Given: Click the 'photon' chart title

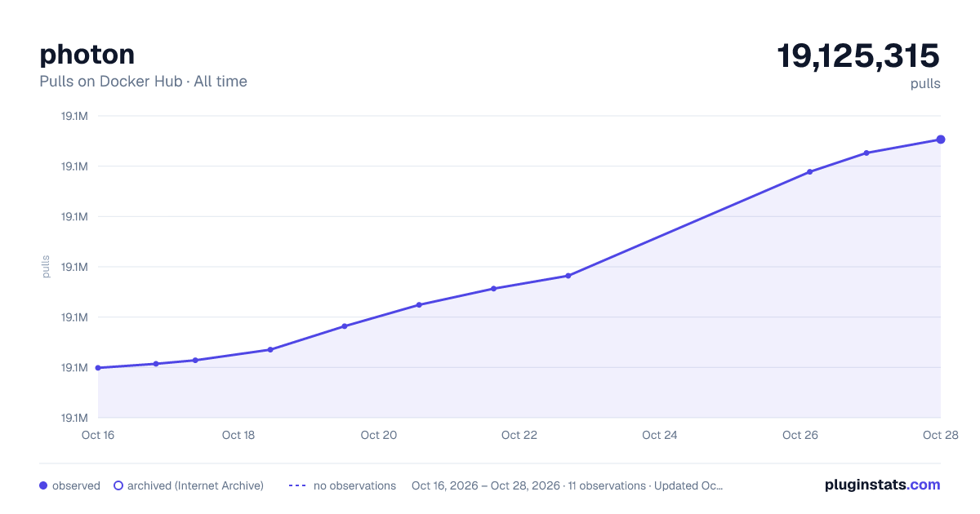Looking at the screenshot, I should 87,55.
